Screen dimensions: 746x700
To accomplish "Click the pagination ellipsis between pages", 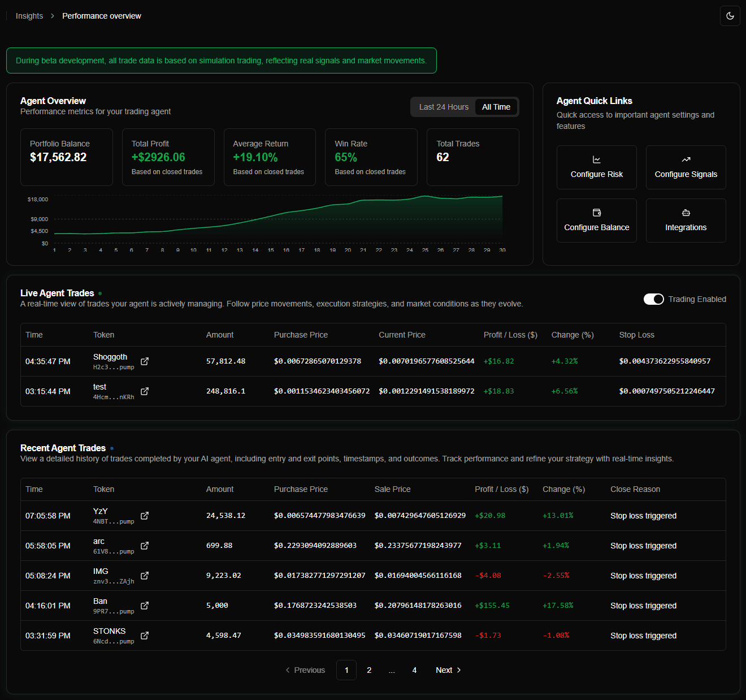I will [392, 670].
